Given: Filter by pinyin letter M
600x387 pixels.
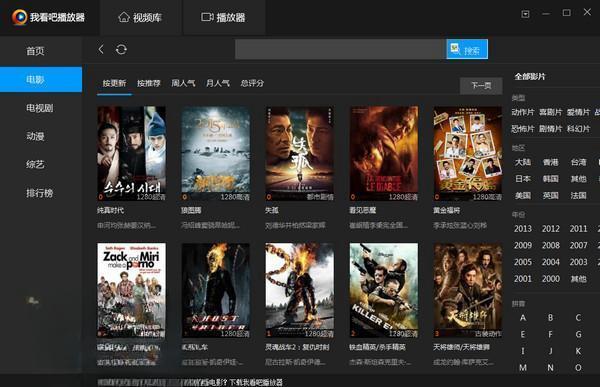Looking at the screenshot, I should [523, 367].
